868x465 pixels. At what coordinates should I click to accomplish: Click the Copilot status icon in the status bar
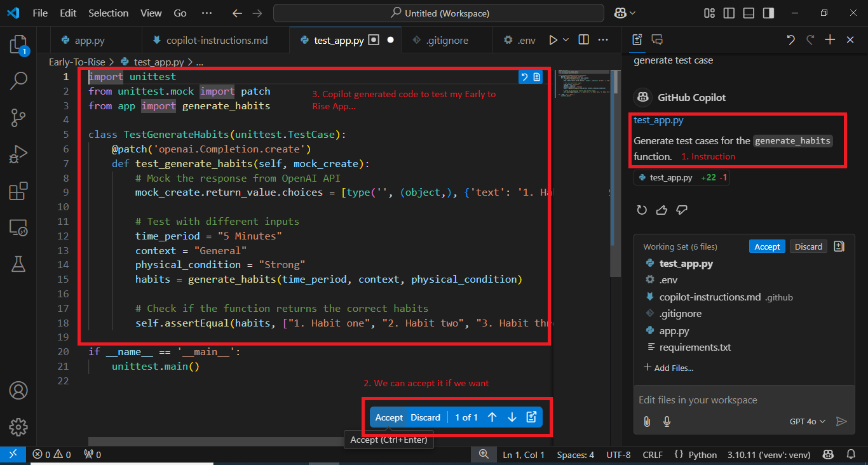pyautogui.click(x=829, y=455)
